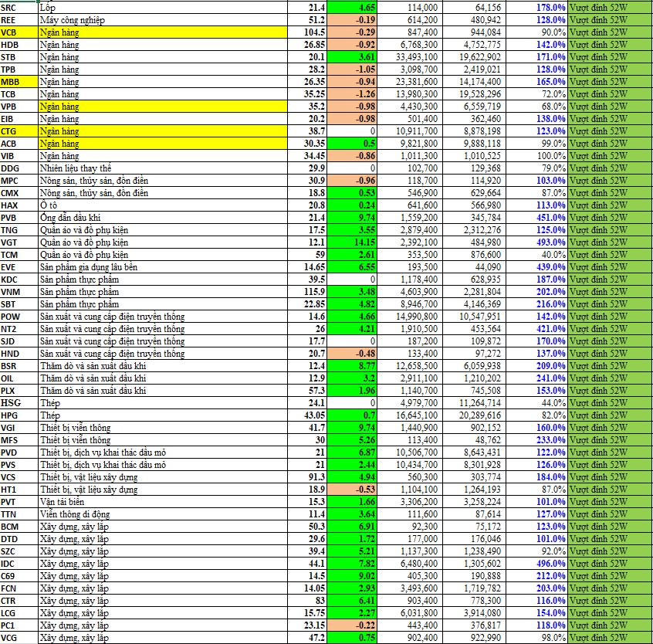Click Nhiên liệu thay thế cell for DDG
The image size is (653, 644).
tap(162, 168)
